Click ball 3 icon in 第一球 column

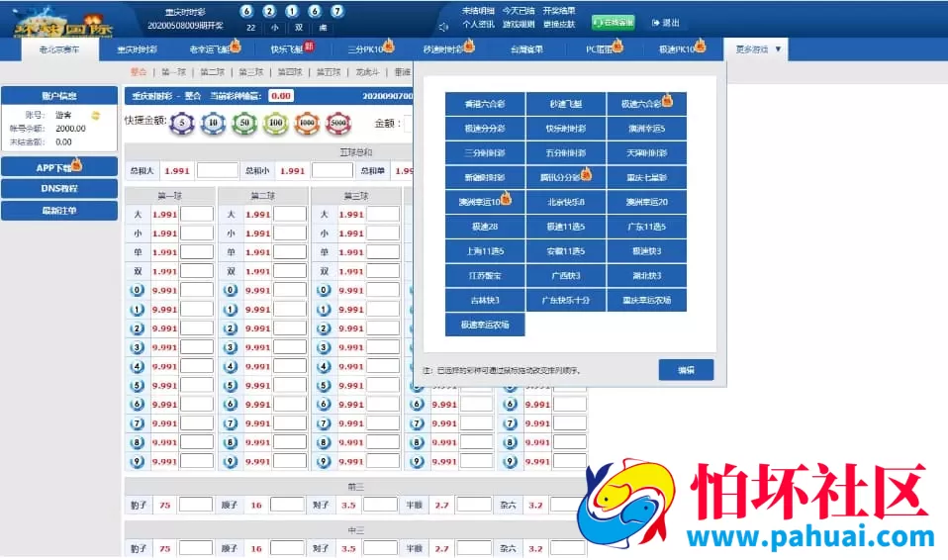(x=138, y=347)
